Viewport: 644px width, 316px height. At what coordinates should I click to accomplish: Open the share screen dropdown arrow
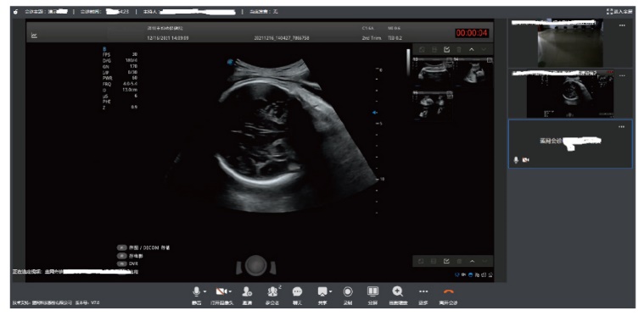331,291
